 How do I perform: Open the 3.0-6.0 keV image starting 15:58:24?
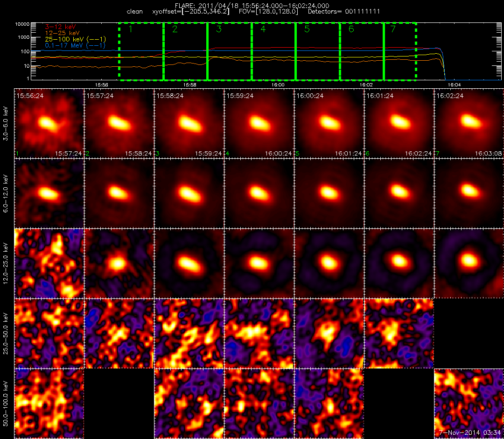coord(189,123)
